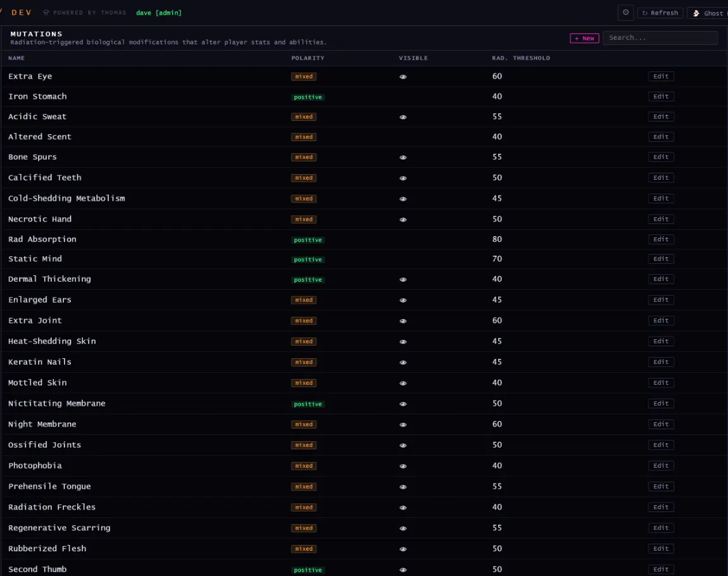Image resolution: width=728 pixels, height=576 pixels.
Task: Select the Rad Absorption name cell
Action: [x=42, y=239]
